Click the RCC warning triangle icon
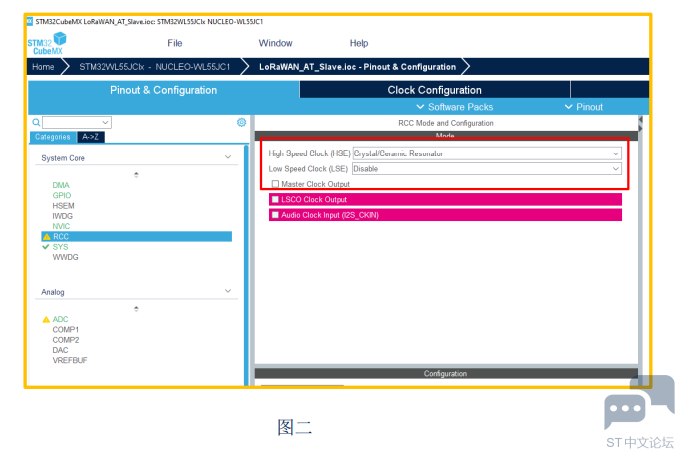 coord(47,237)
